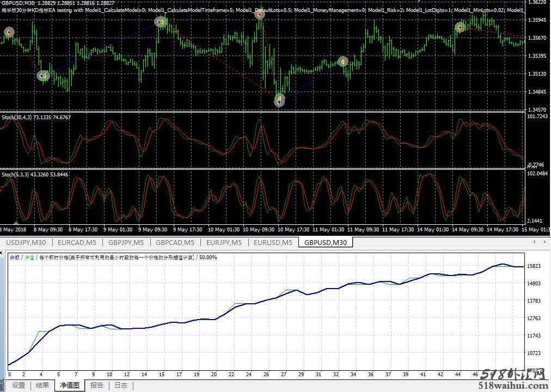Screen dimensions: 551x392
Task: Click the Stoch(30,4,3) indicator label
Action: tap(36, 117)
